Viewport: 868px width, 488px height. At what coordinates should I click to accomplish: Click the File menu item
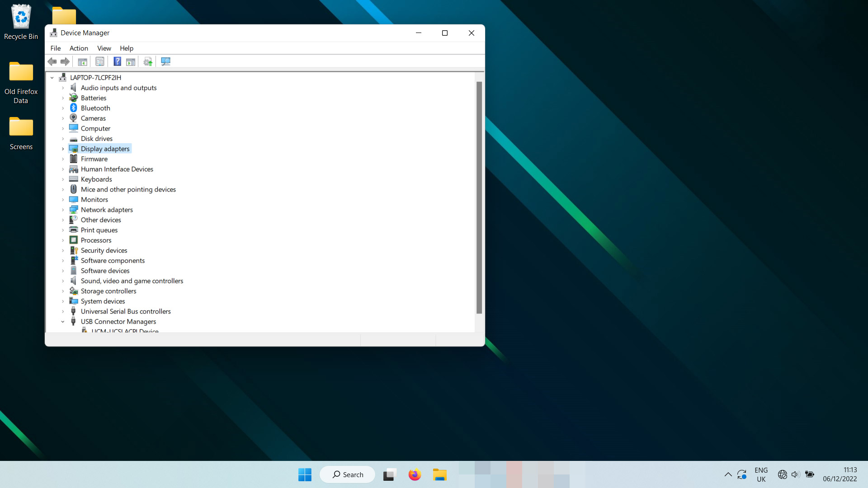(x=55, y=47)
